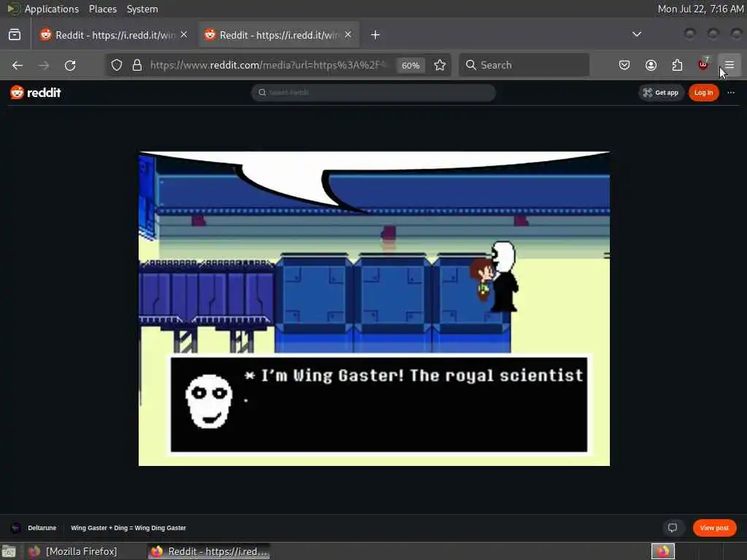Expand the list all tabs chevron
Viewport: 747px width, 560px height.
[636, 34]
